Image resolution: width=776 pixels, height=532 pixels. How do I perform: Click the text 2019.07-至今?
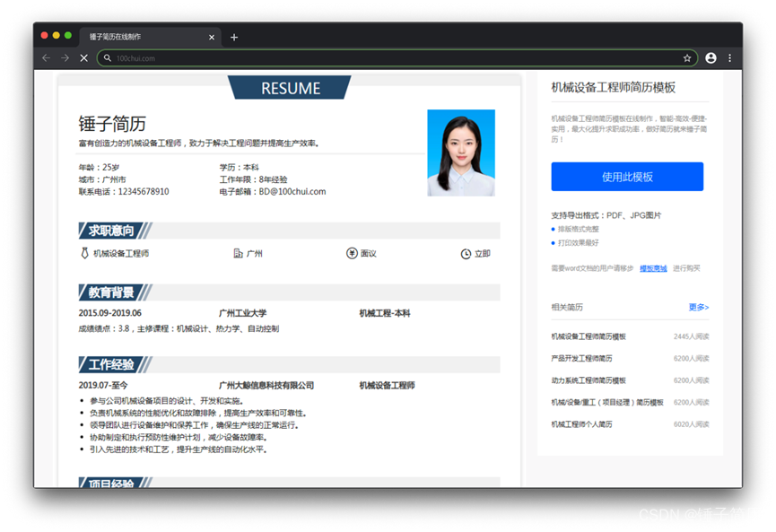(103, 386)
